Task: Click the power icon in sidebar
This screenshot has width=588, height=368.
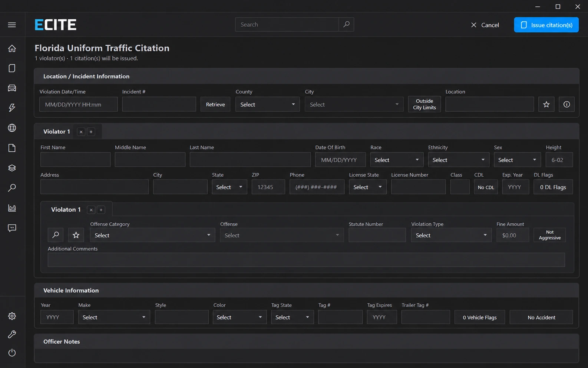Action: (12, 352)
